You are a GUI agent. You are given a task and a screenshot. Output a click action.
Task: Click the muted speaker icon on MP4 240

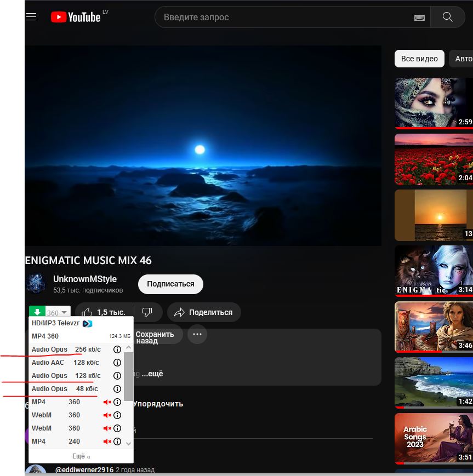[107, 441]
